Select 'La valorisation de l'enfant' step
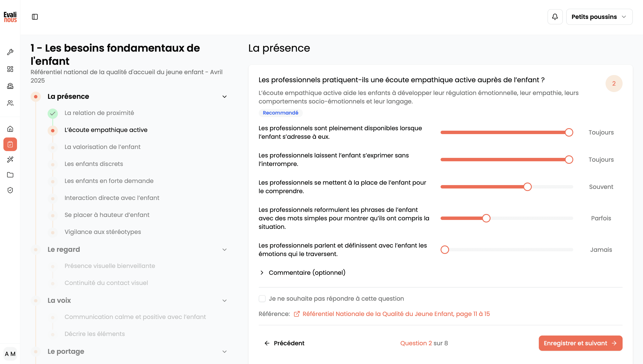Screen dimensions: 643x364 pyautogui.click(x=102, y=147)
